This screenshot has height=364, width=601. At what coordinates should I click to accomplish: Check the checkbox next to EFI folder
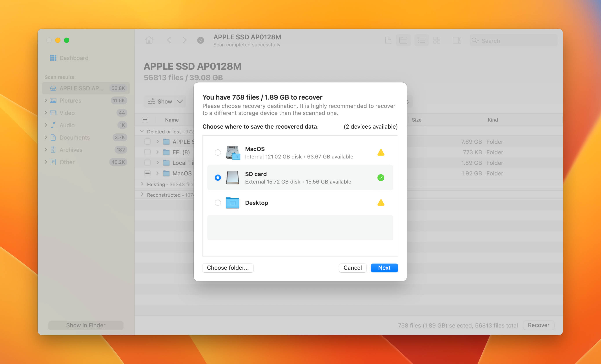[x=147, y=152]
